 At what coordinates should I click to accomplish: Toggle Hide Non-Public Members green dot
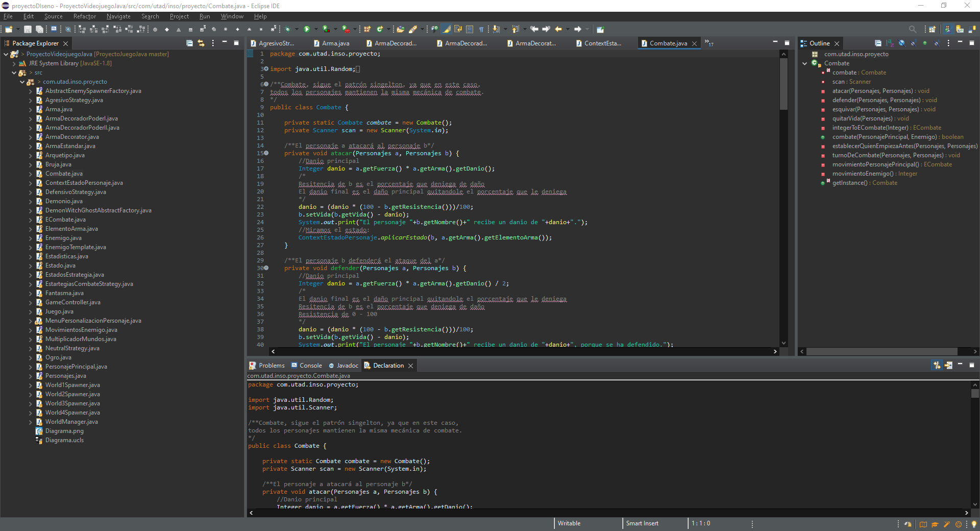point(925,43)
